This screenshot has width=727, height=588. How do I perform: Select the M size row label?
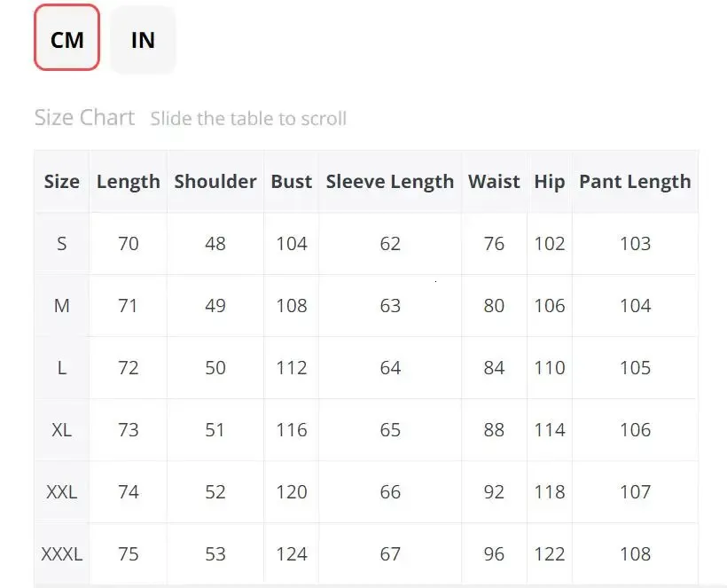coord(62,306)
